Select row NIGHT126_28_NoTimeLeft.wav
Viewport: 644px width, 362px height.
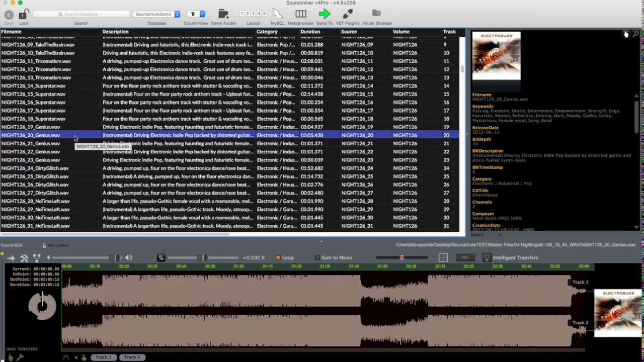[229, 201]
